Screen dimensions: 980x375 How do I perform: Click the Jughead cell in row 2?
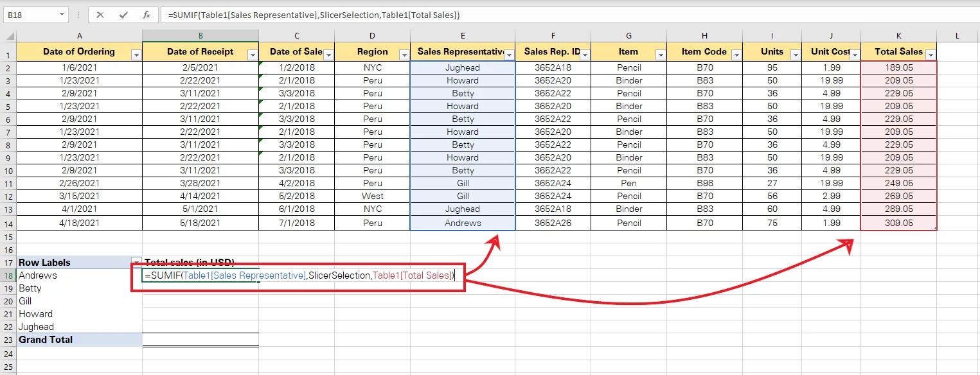(x=463, y=67)
